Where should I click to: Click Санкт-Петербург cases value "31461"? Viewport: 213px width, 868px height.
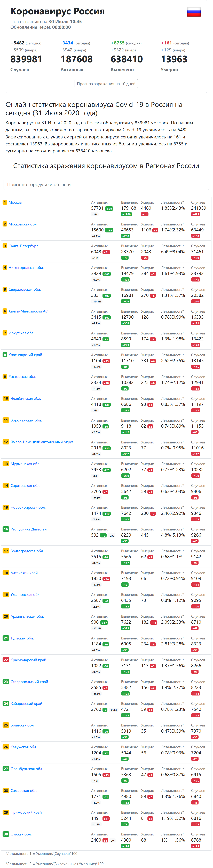coord(198,252)
